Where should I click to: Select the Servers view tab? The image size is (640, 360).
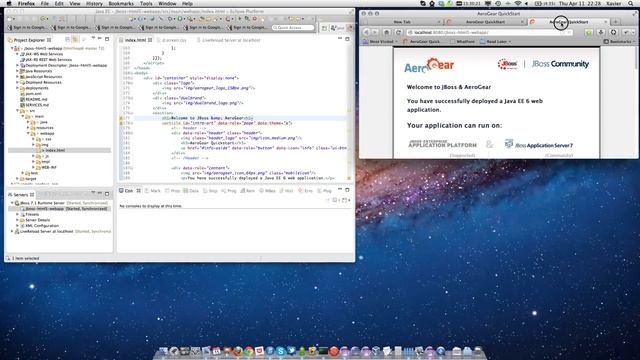20,195
